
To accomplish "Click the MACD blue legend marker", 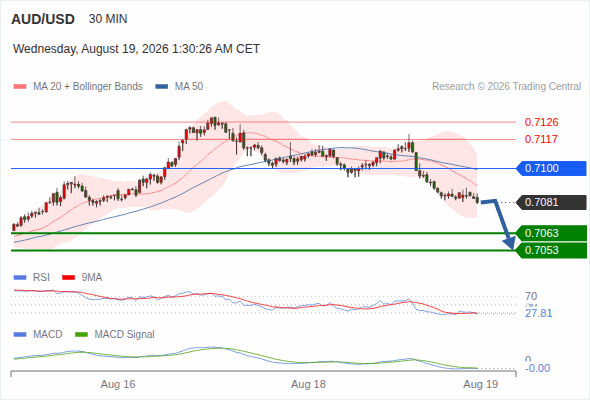I will (x=20, y=335).
